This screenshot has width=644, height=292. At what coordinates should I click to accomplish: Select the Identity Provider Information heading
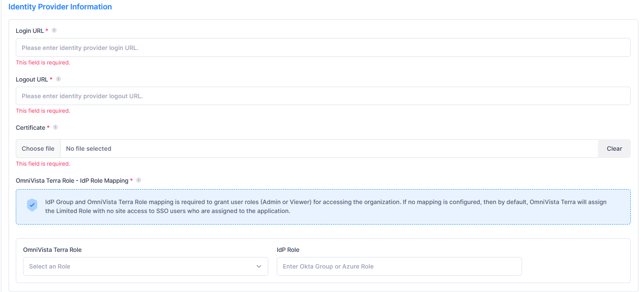[x=60, y=6]
